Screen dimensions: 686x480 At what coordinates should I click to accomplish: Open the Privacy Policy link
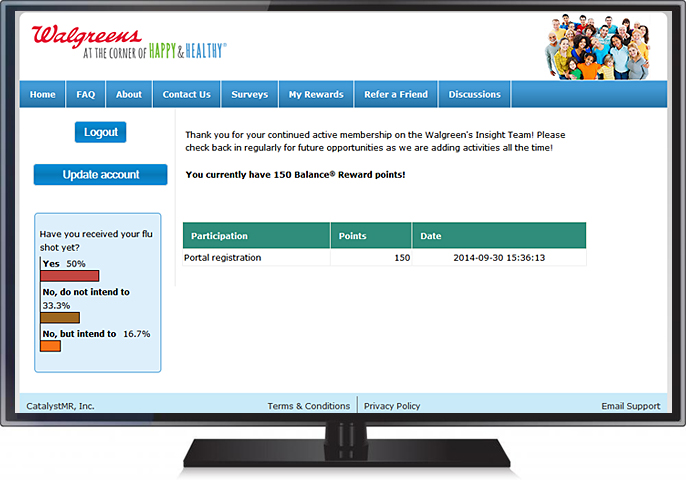pyautogui.click(x=392, y=406)
